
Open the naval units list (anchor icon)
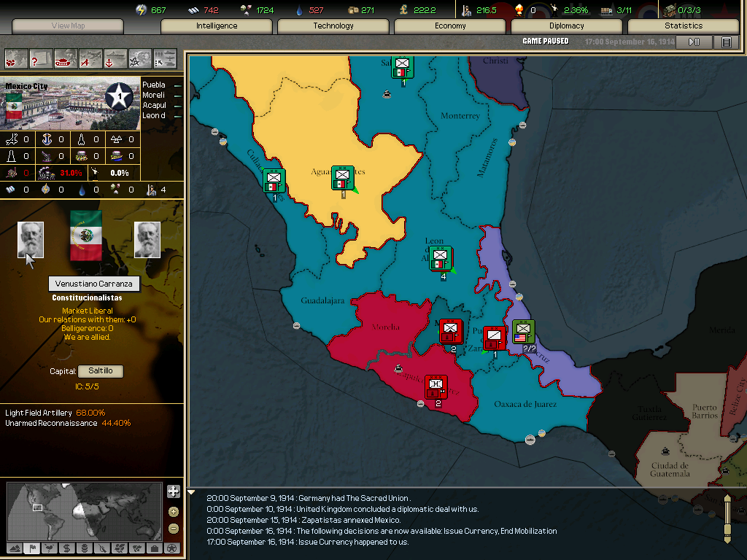pos(115,58)
